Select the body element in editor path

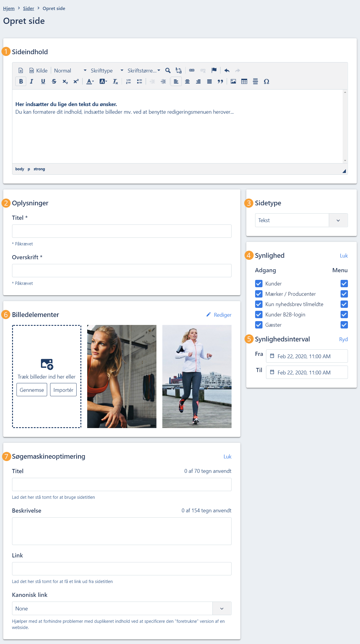pyautogui.click(x=20, y=169)
